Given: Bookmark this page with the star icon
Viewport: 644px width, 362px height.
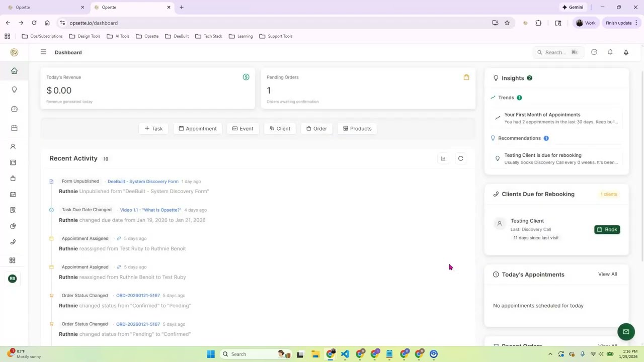Looking at the screenshot, I should (x=507, y=23).
